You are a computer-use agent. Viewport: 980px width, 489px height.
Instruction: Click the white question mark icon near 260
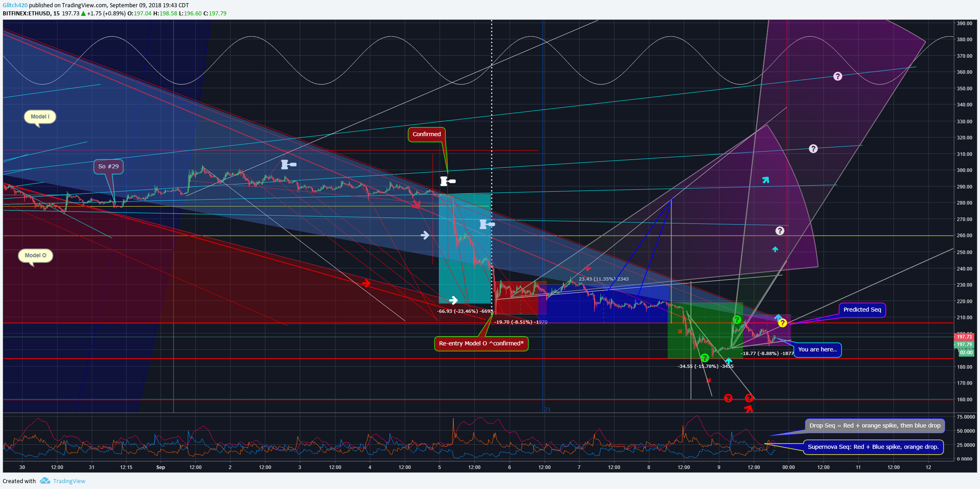tap(780, 231)
